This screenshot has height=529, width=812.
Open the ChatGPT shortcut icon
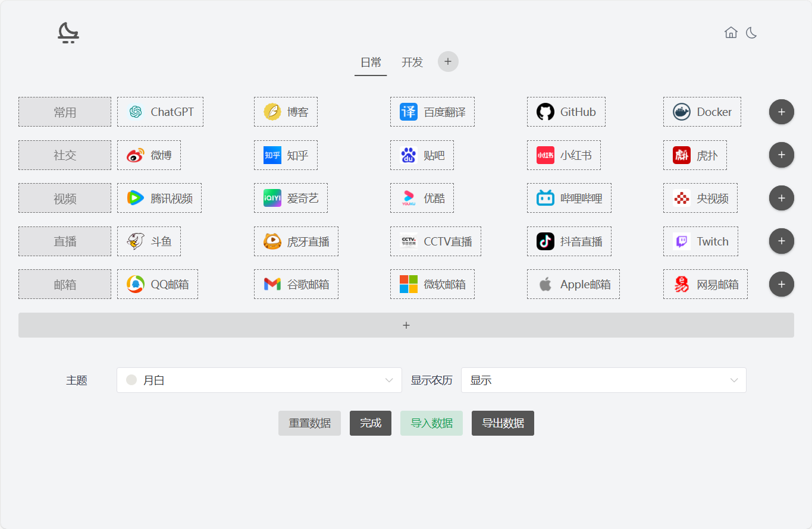click(136, 112)
